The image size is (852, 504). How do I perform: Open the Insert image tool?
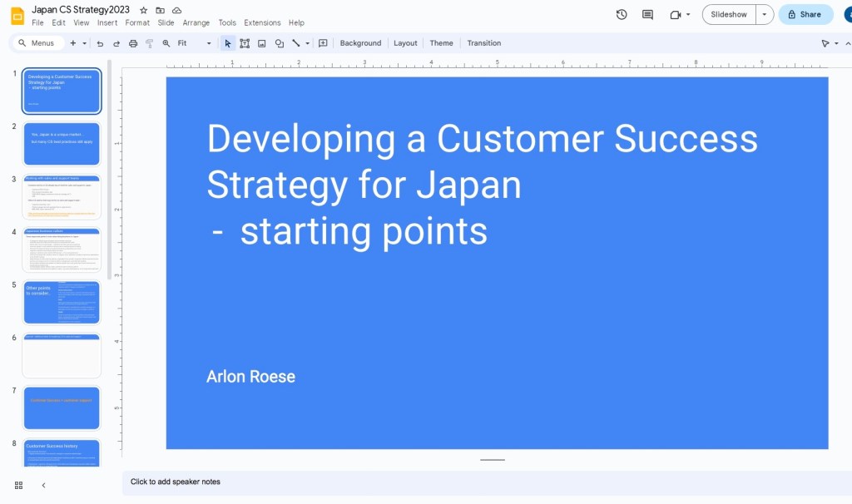(262, 42)
